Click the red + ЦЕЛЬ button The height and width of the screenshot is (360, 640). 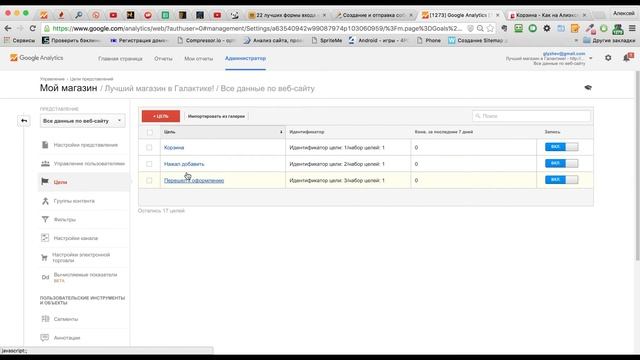161,116
